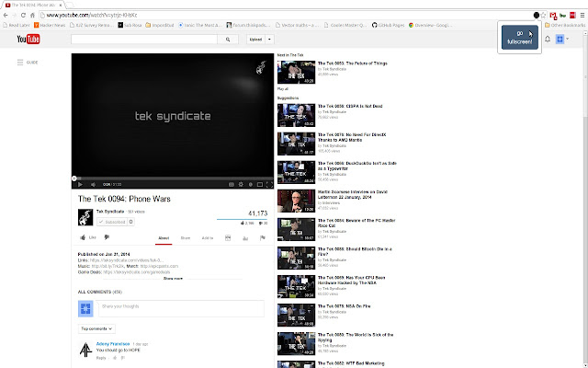
Task: Dislike the video with thumbs down
Action: click(x=107, y=237)
